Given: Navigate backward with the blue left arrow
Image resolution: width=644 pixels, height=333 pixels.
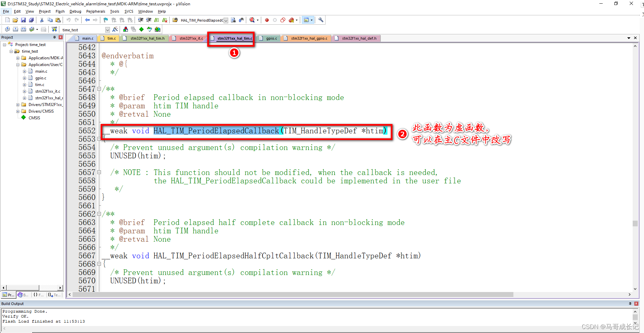Looking at the screenshot, I should click(87, 20).
